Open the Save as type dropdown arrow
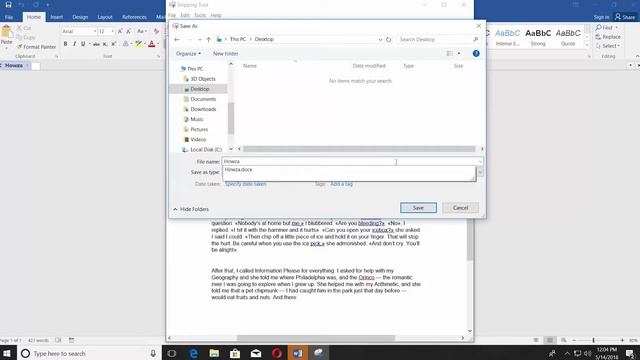Image resolution: width=640 pixels, height=360 pixels. click(x=480, y=172)
